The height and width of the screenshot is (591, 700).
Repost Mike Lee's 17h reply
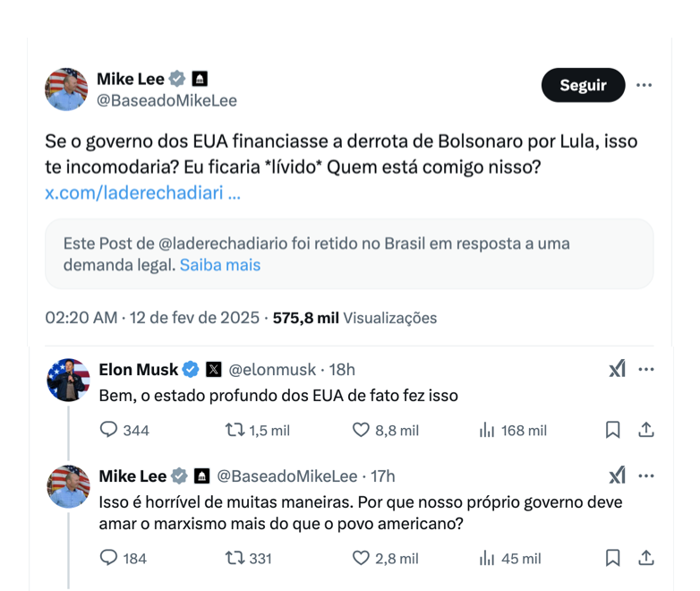coord(235,559)
